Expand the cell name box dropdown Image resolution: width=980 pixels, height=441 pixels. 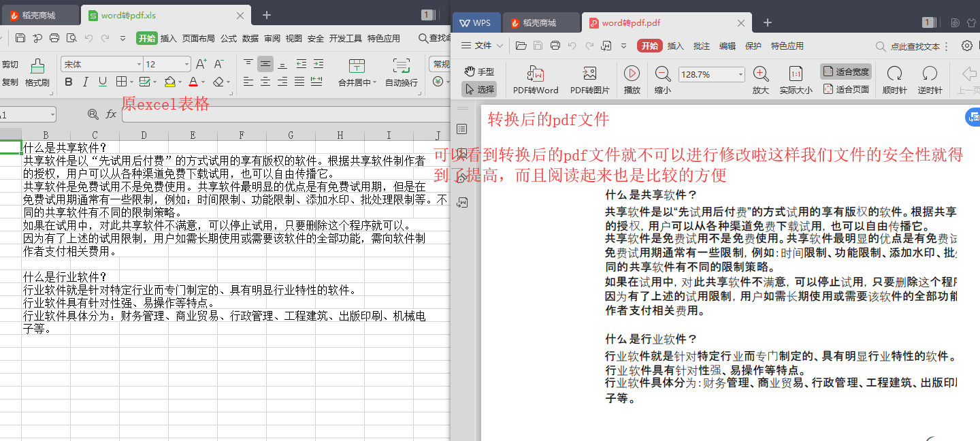pyautogui.click(x=51, y=114)
